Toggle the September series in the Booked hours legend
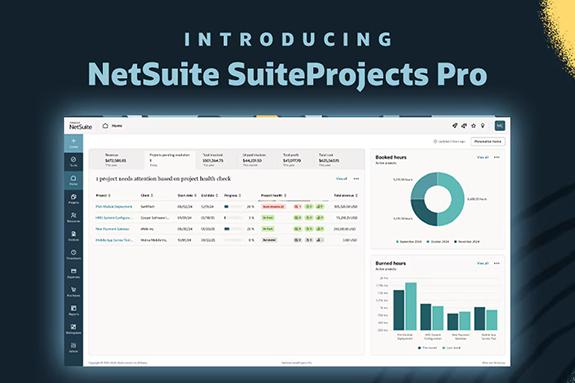 point(409,242)
